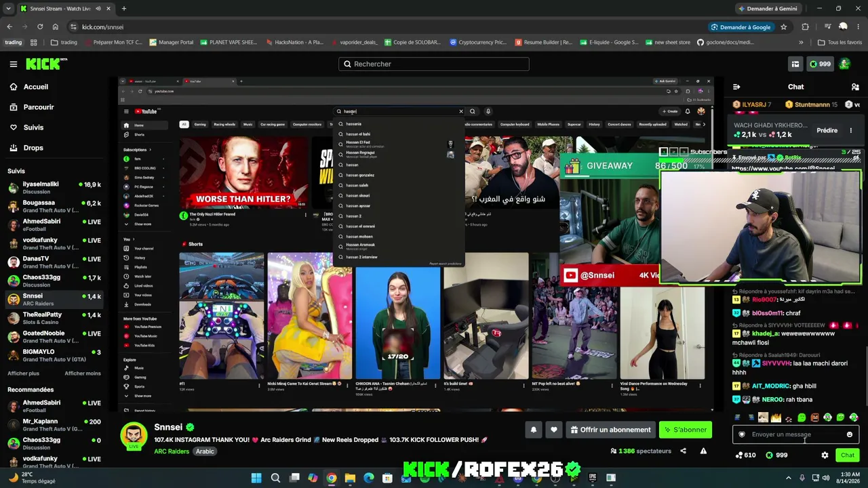Open the tab search dropdown arrow
The height and width of the screenshot is (488, 868).
tap(8, 9)
